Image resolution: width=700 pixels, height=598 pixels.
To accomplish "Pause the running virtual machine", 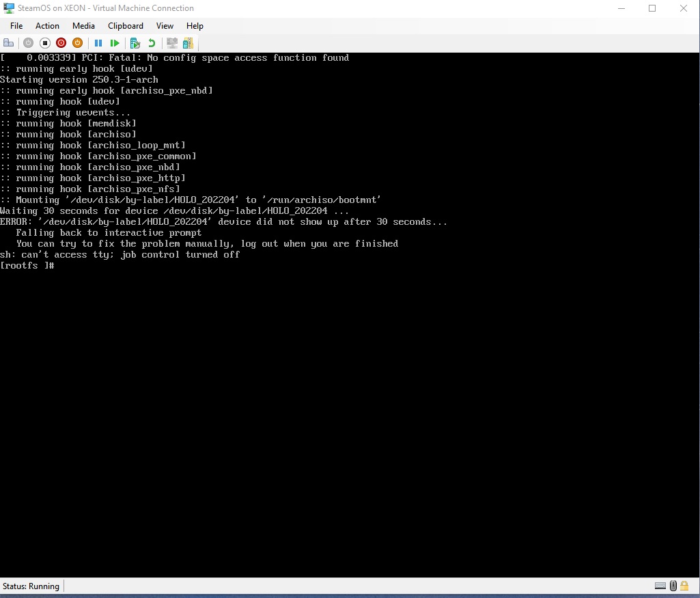I will click(98, 42).
